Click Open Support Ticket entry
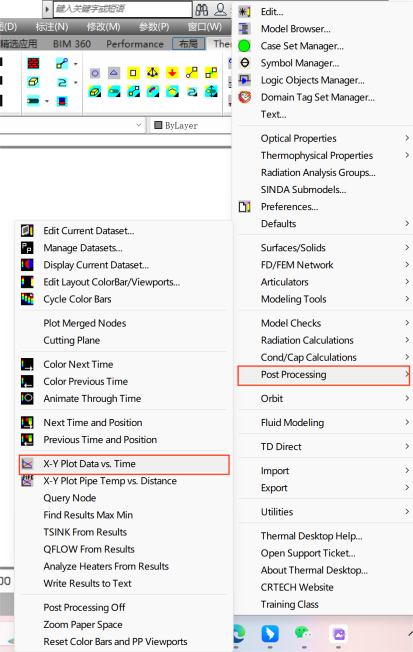The height and width of the screenshot is (652, 413). (308, 553)
